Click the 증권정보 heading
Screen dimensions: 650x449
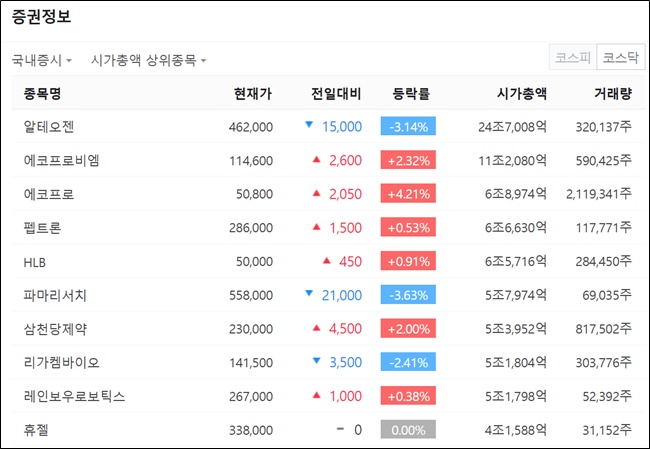(41, 17)
